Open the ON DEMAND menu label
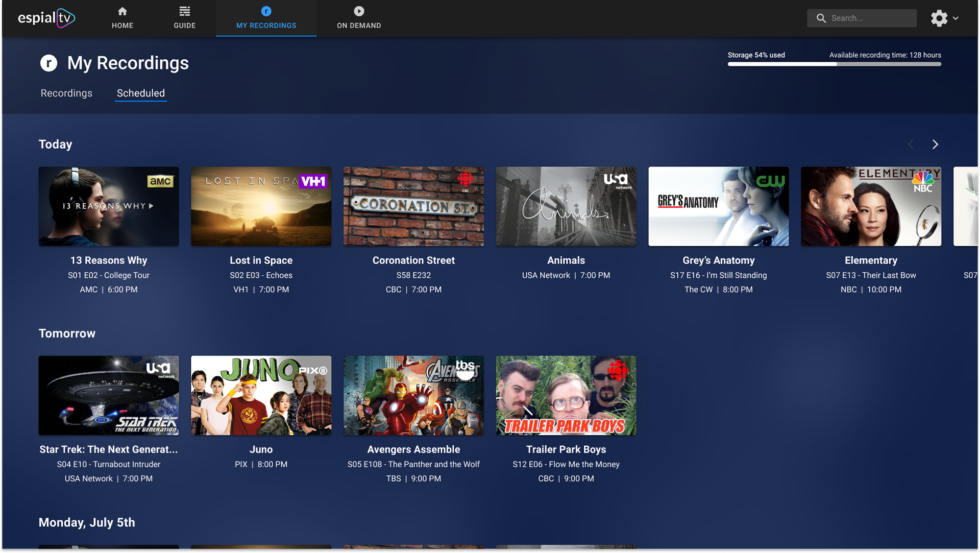Viewport: 980px width, 553px height. tap(359, 26)
